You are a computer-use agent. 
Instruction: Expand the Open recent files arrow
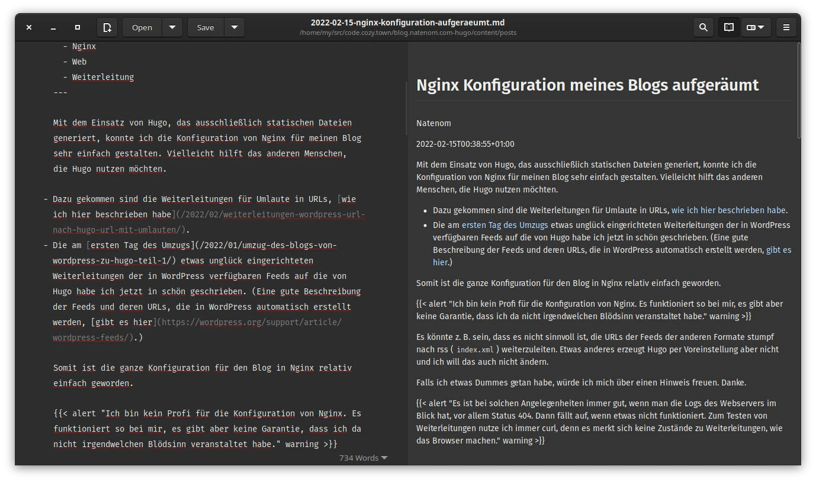point(172,28)
